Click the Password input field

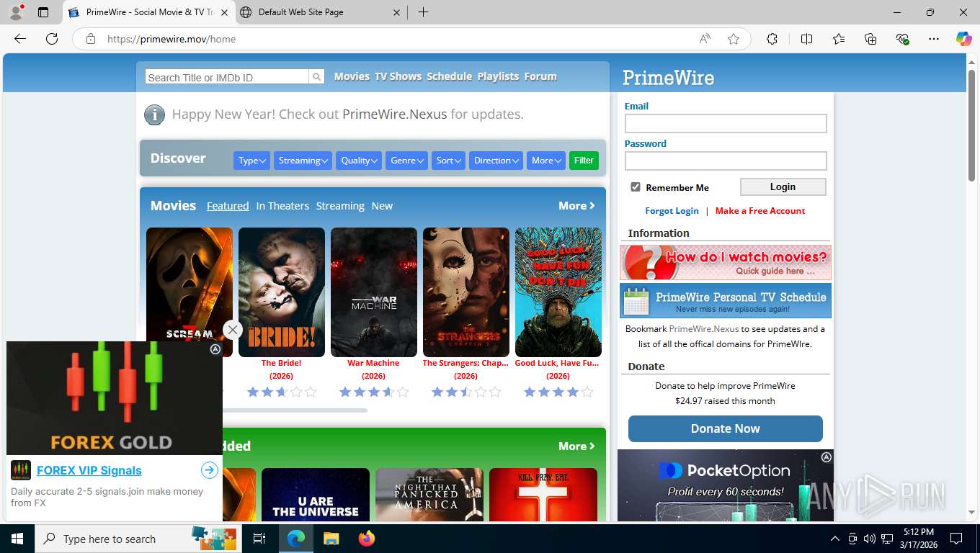726,161
